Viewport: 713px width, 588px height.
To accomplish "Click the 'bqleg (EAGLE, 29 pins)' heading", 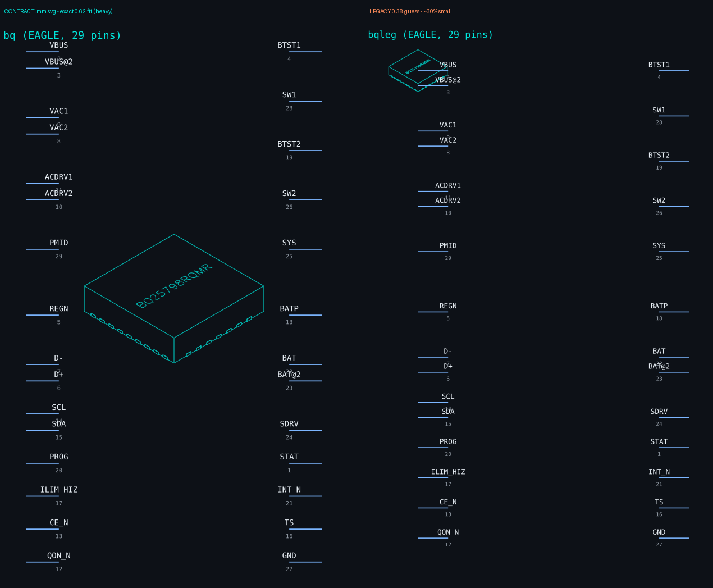I will tap(431, 35).
